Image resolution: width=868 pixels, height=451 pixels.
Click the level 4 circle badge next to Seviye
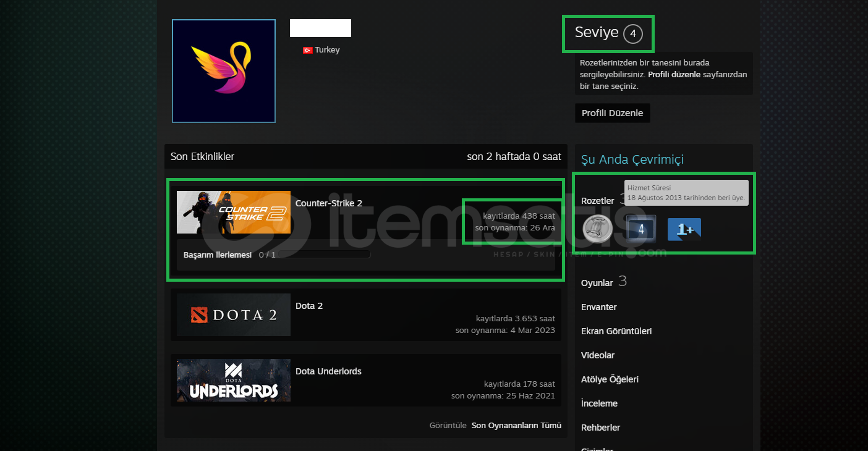(x=633, y=33)
